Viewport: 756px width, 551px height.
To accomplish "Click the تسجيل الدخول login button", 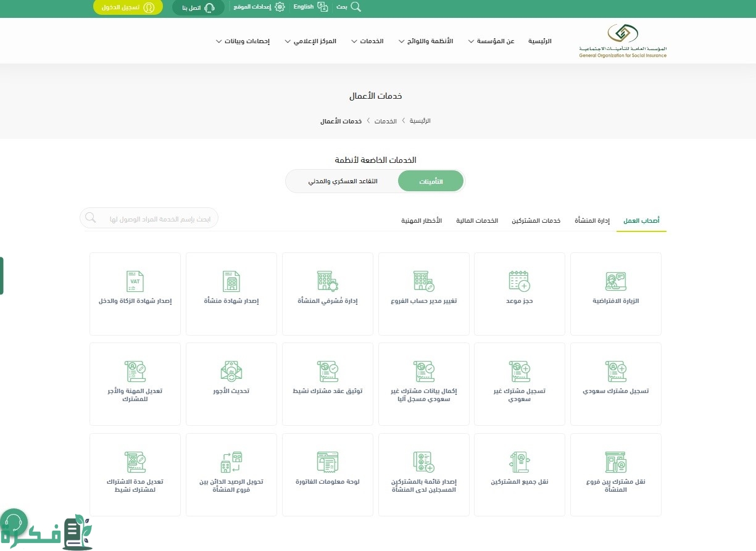I will click(128, 7).
